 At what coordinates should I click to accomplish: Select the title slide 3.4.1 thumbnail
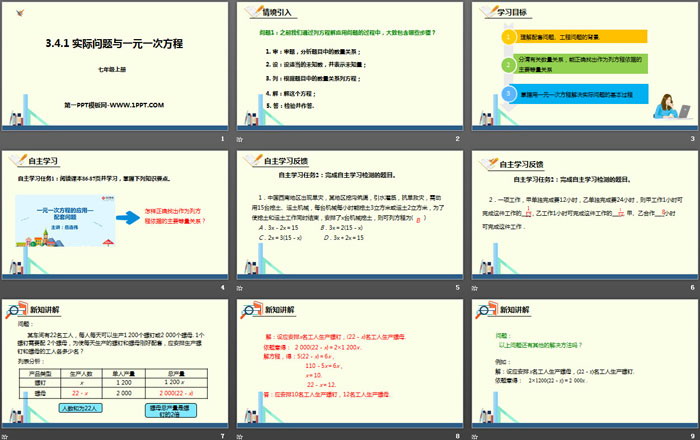[x=114, y=71]
